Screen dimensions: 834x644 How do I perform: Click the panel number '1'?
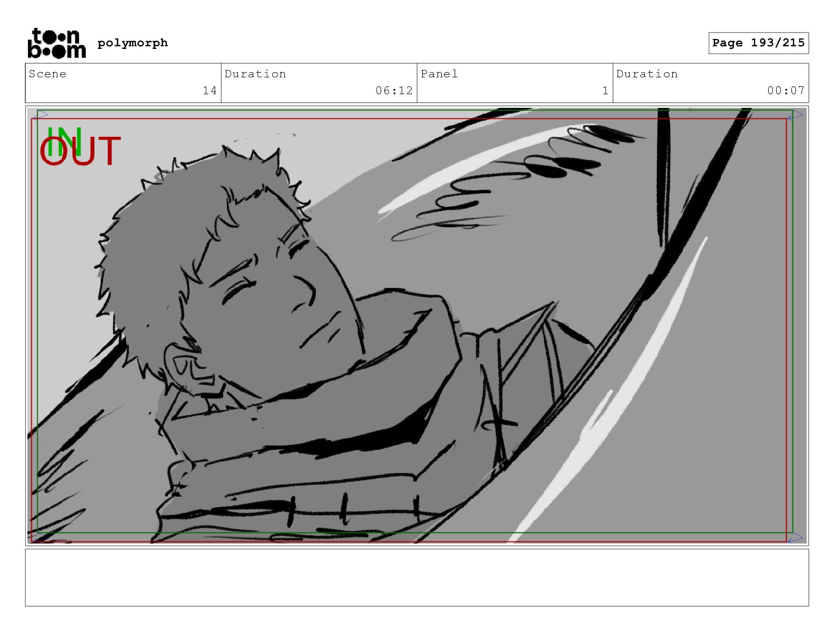pos(605,90)
